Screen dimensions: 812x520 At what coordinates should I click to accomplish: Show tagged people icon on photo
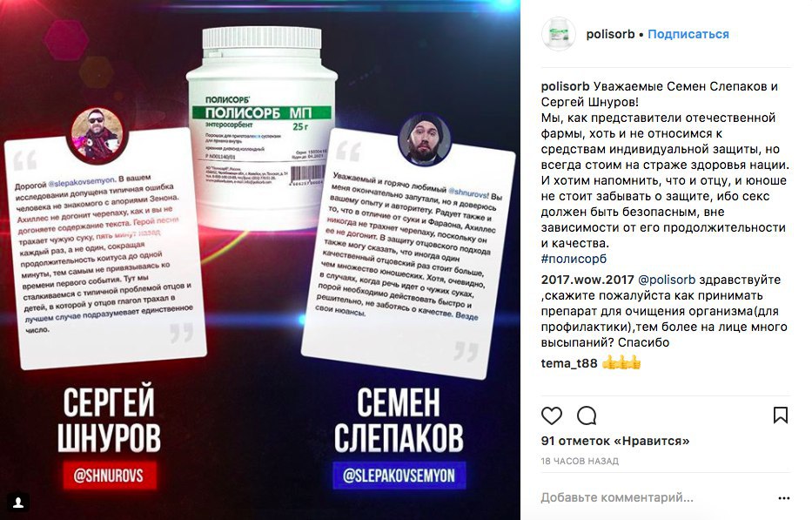point(18,502)
